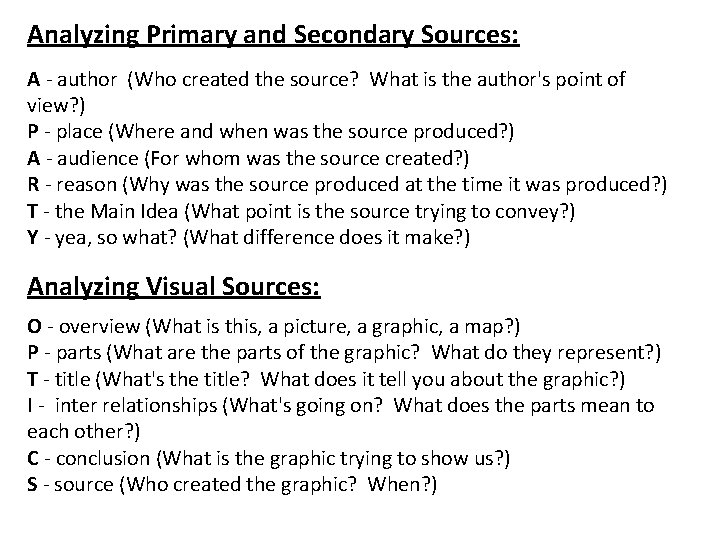Click the words 'each other?)' on wrapped line
The image size is (720, 540).
83,432
